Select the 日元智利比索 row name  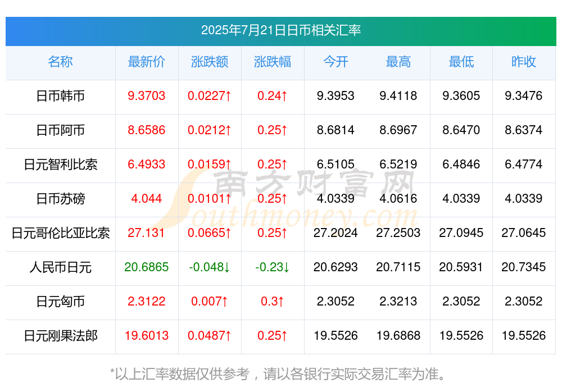[x=60, y=165]
